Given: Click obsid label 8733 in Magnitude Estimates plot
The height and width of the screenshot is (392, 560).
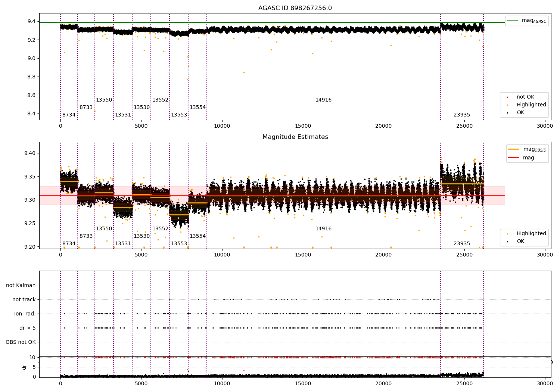Looking at the screenshot, I should (86, 236).
